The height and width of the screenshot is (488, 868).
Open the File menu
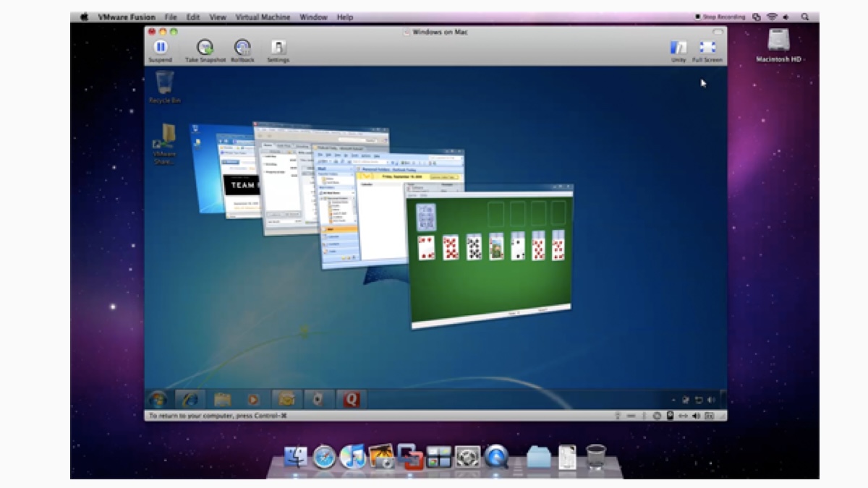pyautogui.click(x=171, y=17)
